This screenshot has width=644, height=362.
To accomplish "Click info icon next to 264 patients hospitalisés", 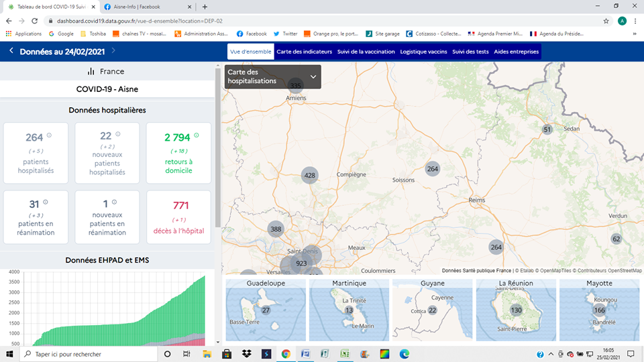I will click(49, 135).
